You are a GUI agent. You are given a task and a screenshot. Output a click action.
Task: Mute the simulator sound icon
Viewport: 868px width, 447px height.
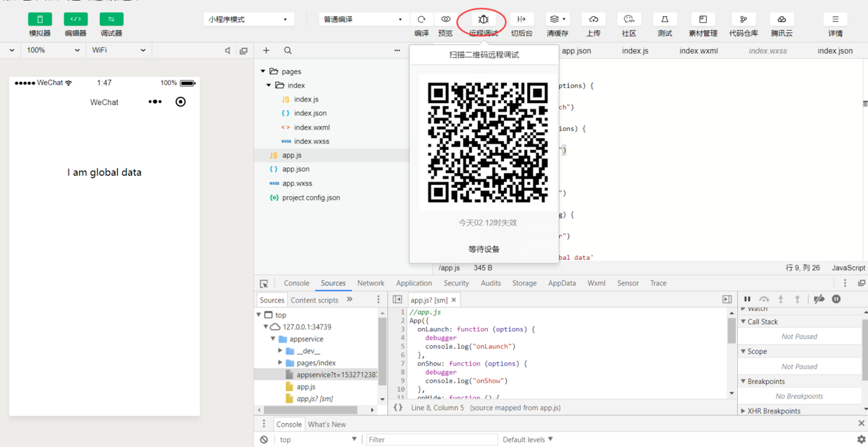click(227, 50)
